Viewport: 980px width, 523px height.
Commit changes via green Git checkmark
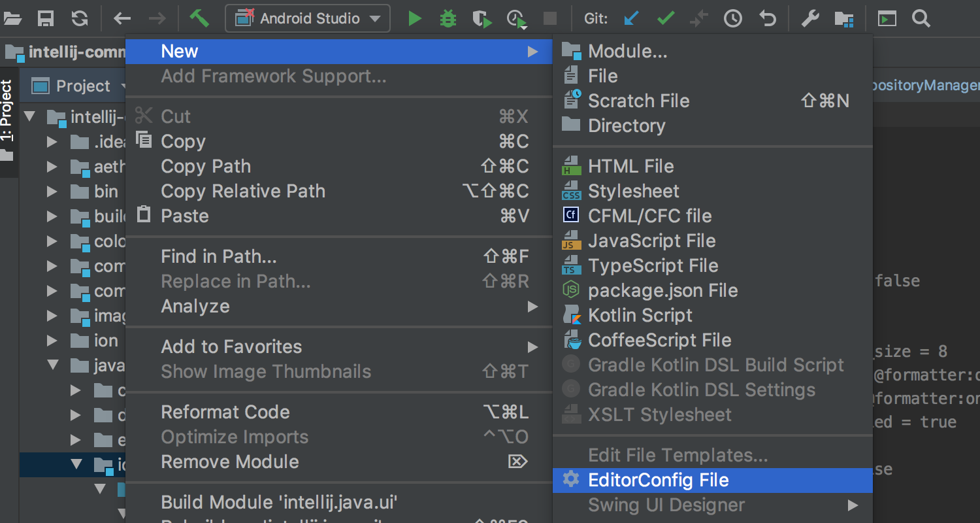[x=666, y=18]
